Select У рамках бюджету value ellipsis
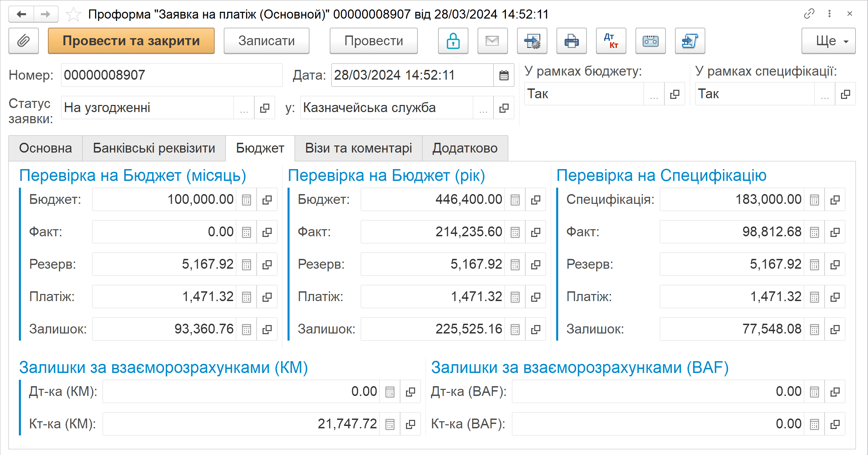 click(x=654, y=94)
